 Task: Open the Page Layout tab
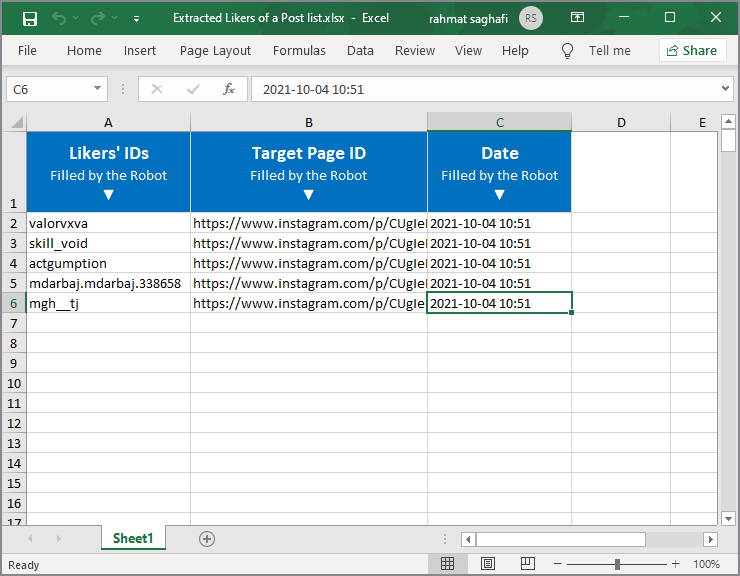(x=215, y=51)
